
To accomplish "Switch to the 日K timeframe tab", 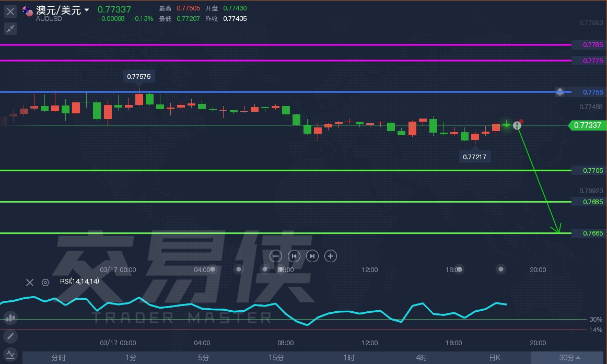I will pos(495,358).
